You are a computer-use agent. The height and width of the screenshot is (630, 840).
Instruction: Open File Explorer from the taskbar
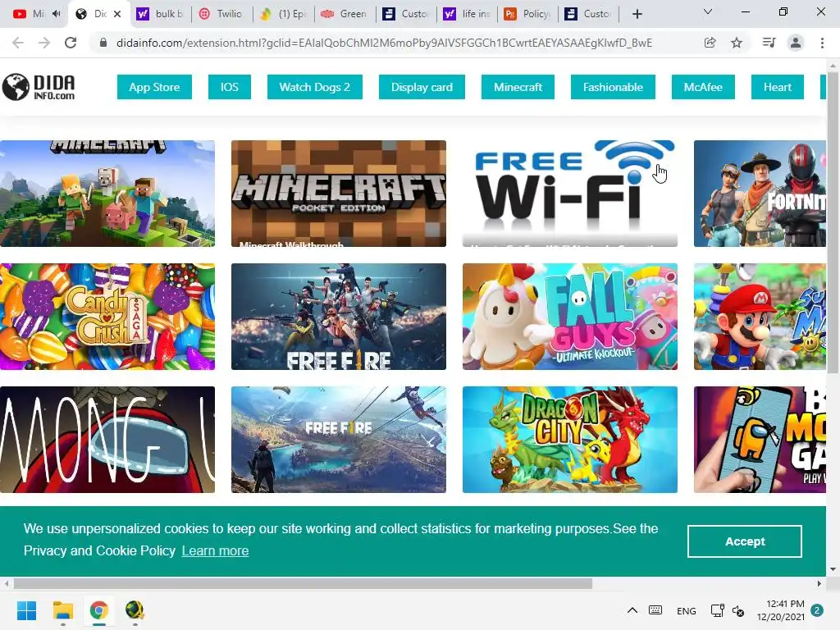[x=62, y=610]
